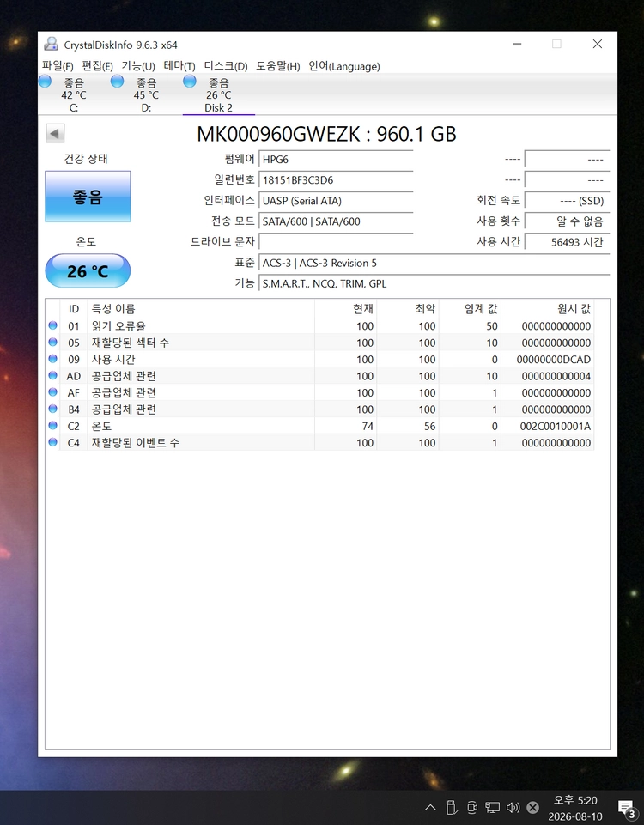
Task: Click raw value 002C0010001A
Action: pyautogui.click(x=555, y=426)
